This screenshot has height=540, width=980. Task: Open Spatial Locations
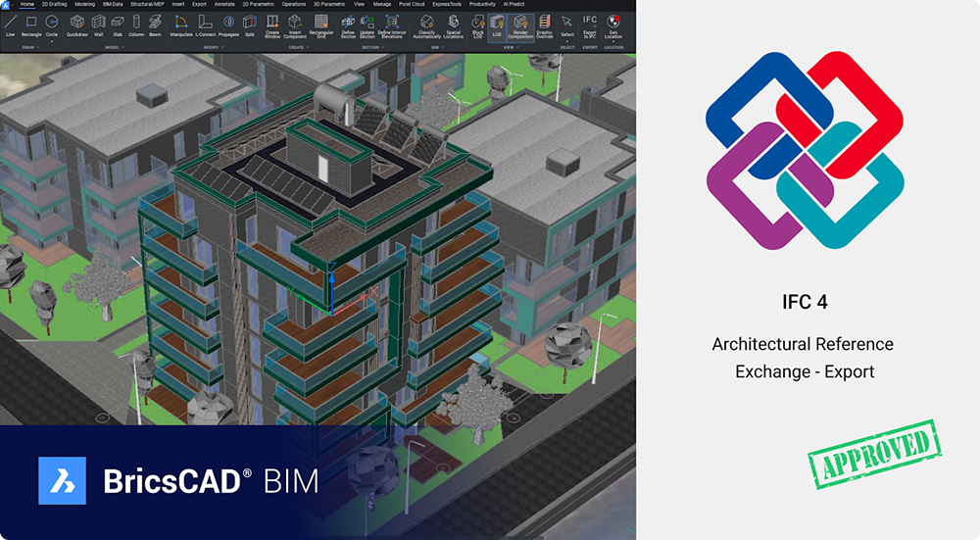453,26
